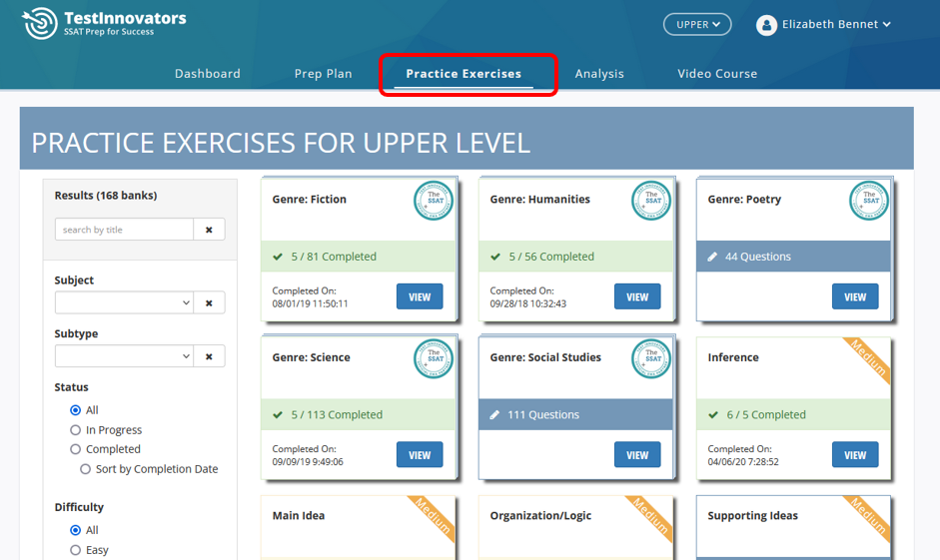Click the Results (168 banks) heading

(x=106, y=196)
